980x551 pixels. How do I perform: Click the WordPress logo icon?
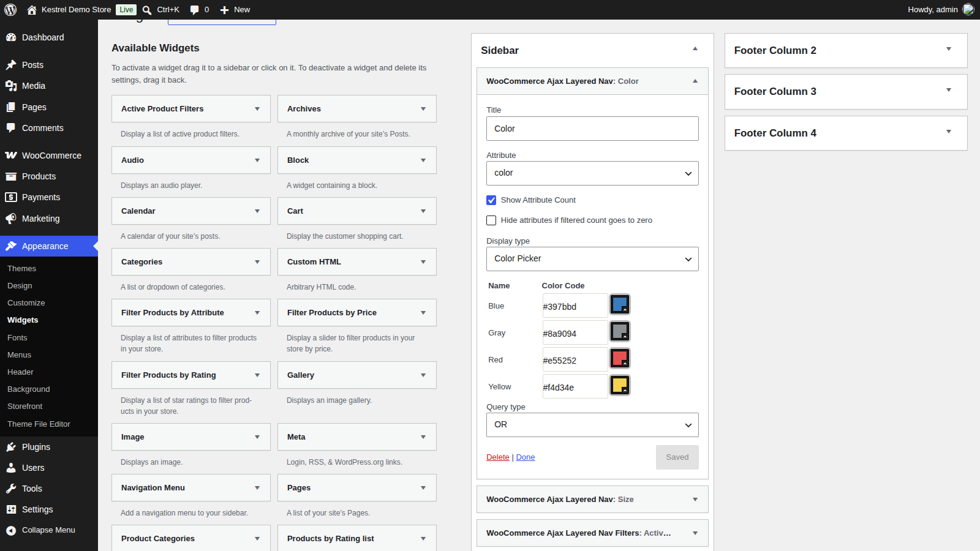pyautogui.click(x=10, y=10)
